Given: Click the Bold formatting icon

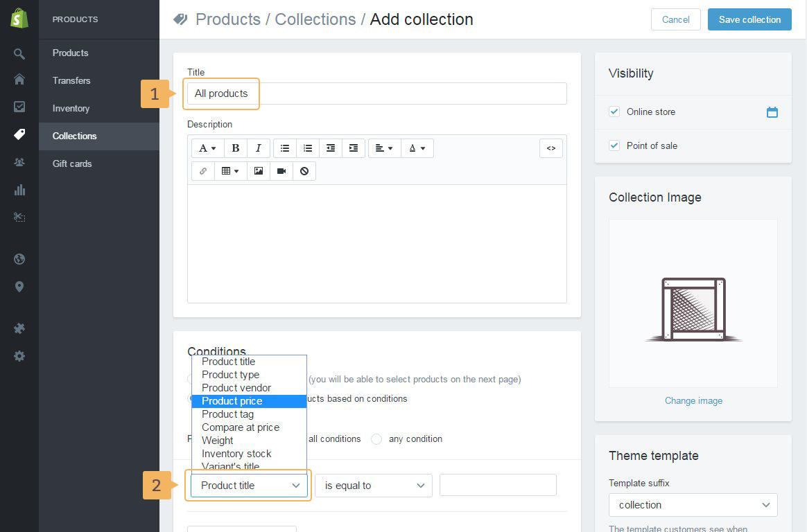Looking at the screenshot, I should [x=236, y=148].
